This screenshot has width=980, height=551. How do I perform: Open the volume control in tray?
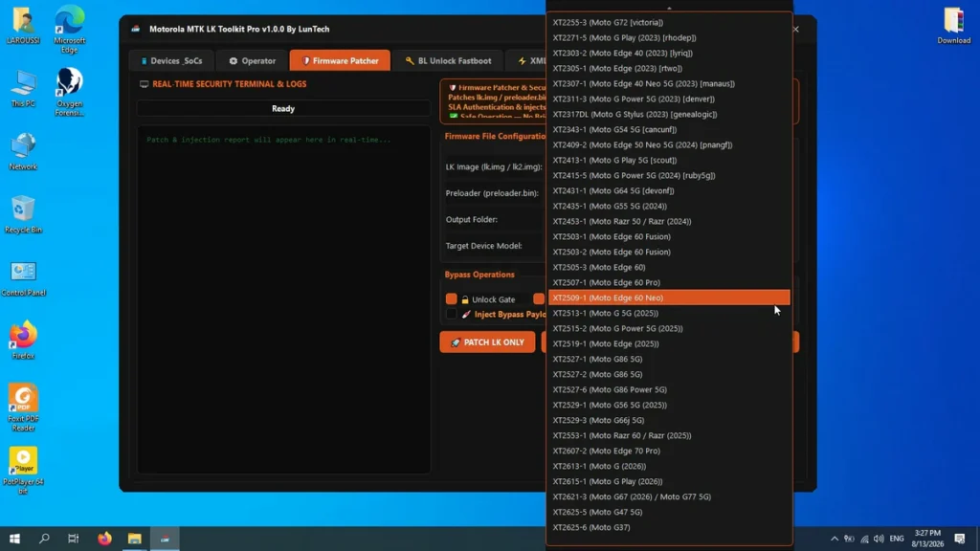(x=879, y=539)
